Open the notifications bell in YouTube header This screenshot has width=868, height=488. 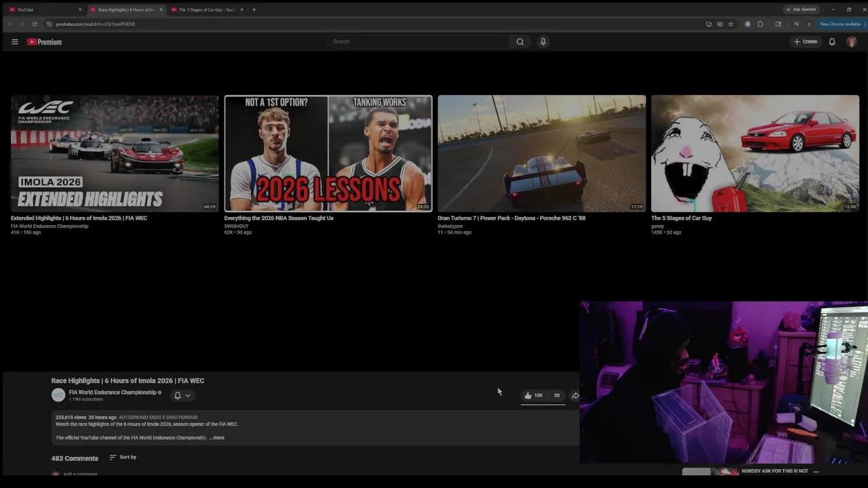pos(832,42)
